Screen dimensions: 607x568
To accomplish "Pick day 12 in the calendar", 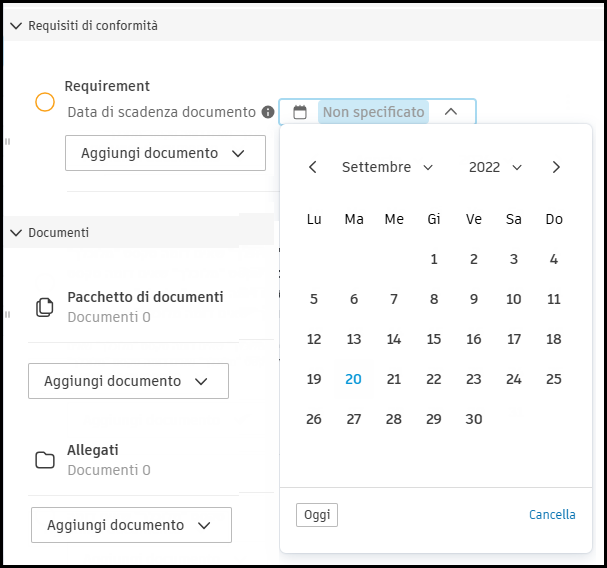I will pyautogui.click(x=314, y=339).
